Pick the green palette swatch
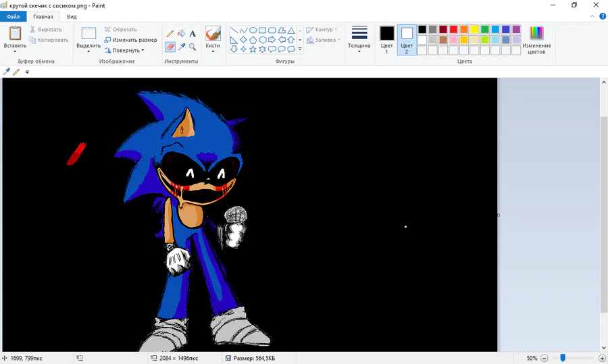 tap(485, 30)
